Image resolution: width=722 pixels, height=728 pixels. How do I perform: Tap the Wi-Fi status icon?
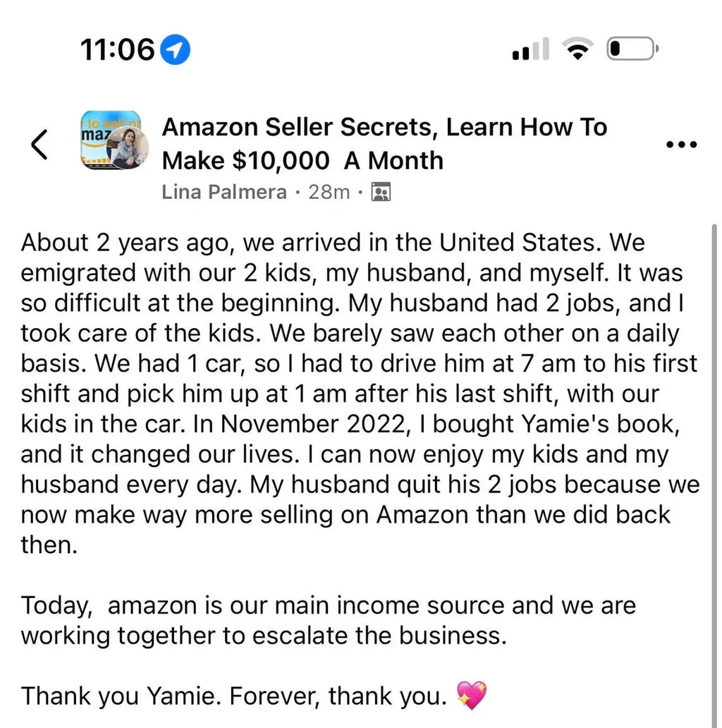point(577,48)
